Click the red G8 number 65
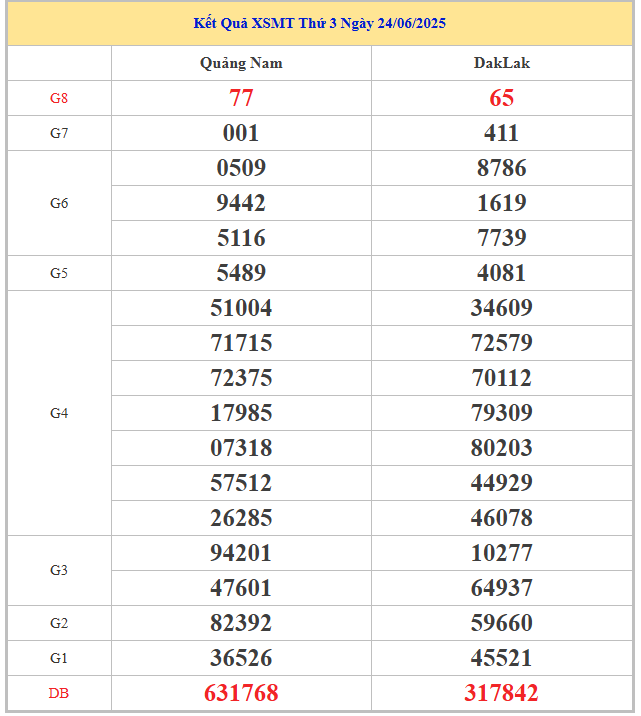Viewport: 641px width, 716px height. point(501,98)
